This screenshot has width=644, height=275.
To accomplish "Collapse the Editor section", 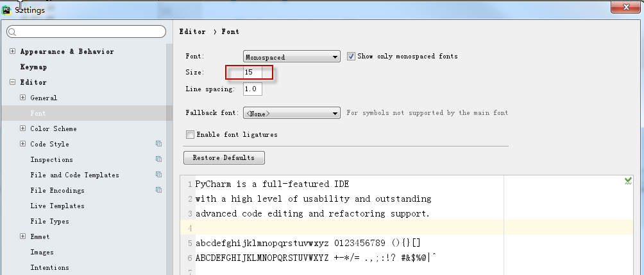I will pos(12,82).
